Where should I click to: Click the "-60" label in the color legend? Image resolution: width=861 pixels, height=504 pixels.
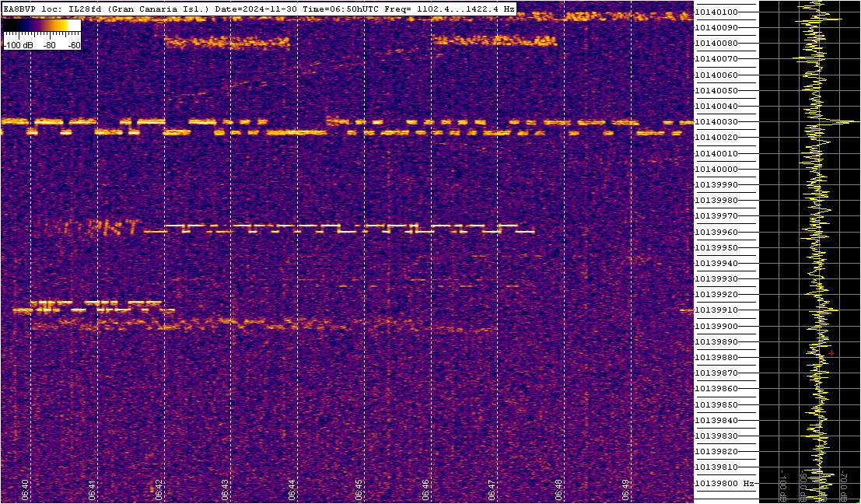(74, 46)
